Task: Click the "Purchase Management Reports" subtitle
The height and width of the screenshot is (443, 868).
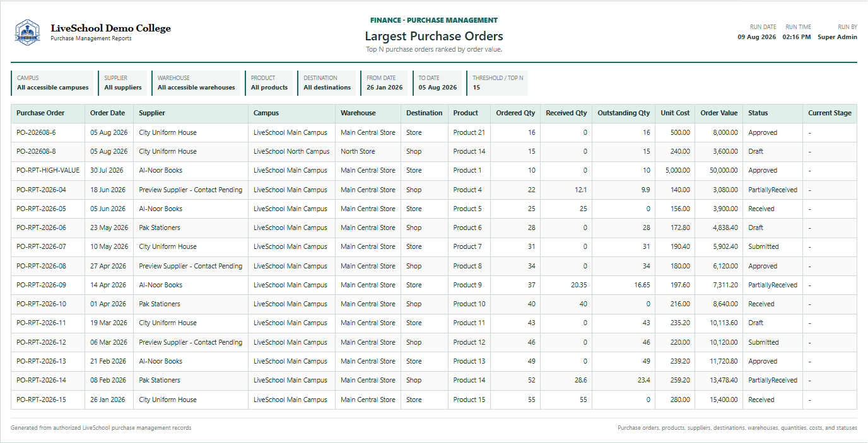Action: [x=91, y=38]
